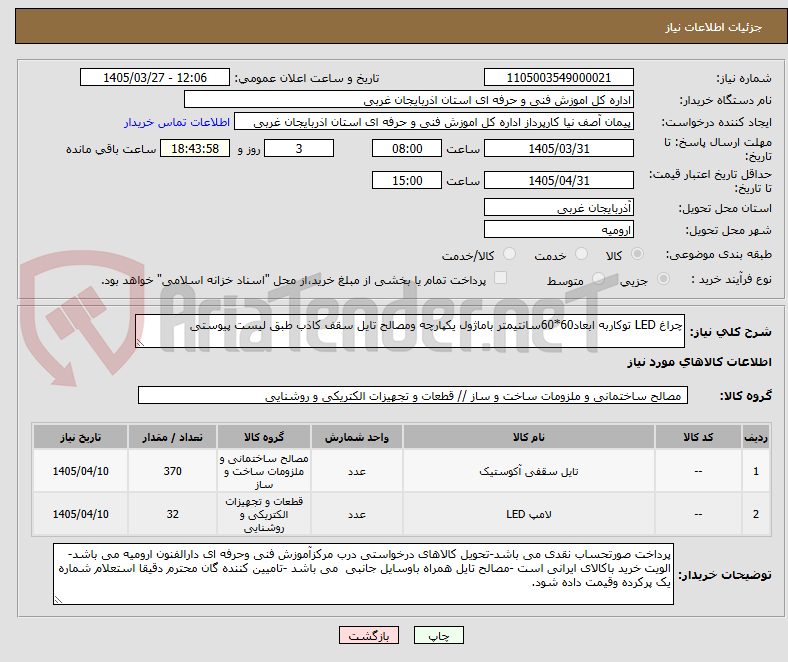
Task: Click the تاریخ نیاز column header
Action: click(x=80, y=437)
